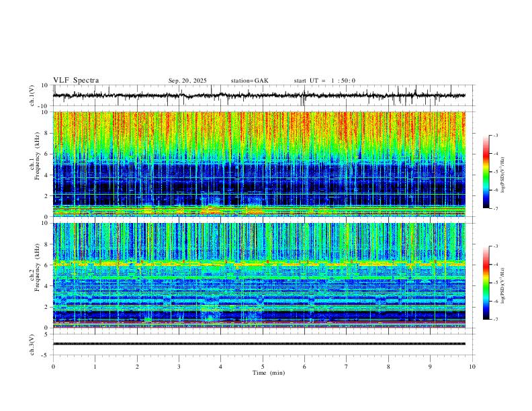
Task: Click the time axis tick label "10"
Action: 472,367
